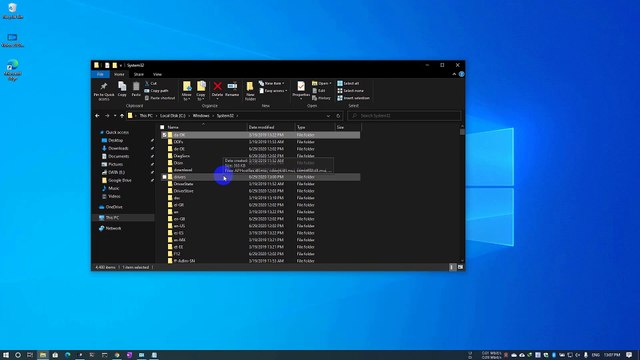This screenshot has width=640, height=360.
Task: Click the Invert selection command
Action: click(x=353, y=98)
